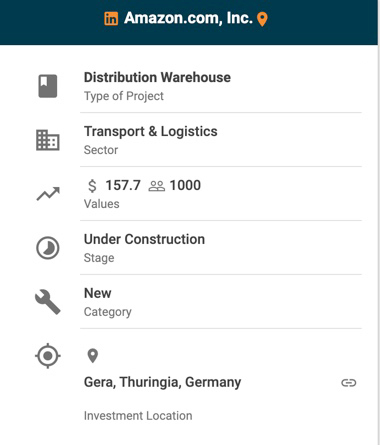Image resolution: width=380 pixels, height=445 pixels.
Task: Click the wrench icon for Category
Action: (48, 302)
